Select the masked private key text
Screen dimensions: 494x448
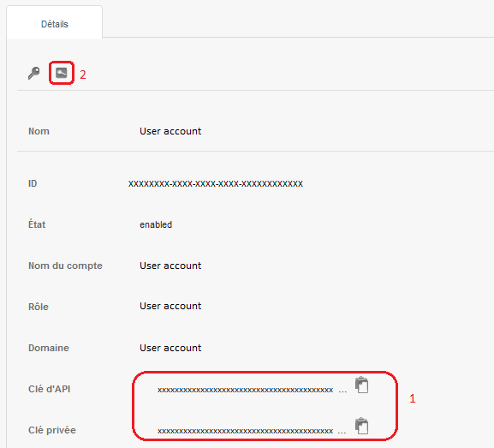click(x=245, y=431)
